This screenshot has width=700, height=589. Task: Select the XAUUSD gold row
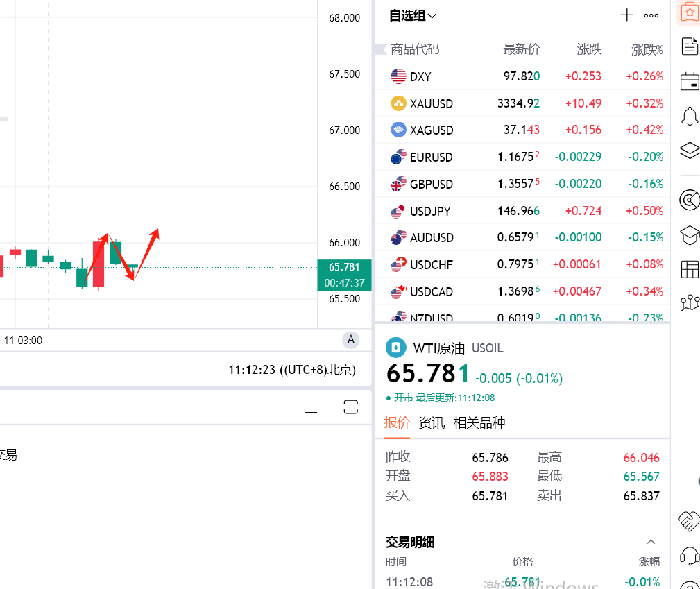[522, 103]
